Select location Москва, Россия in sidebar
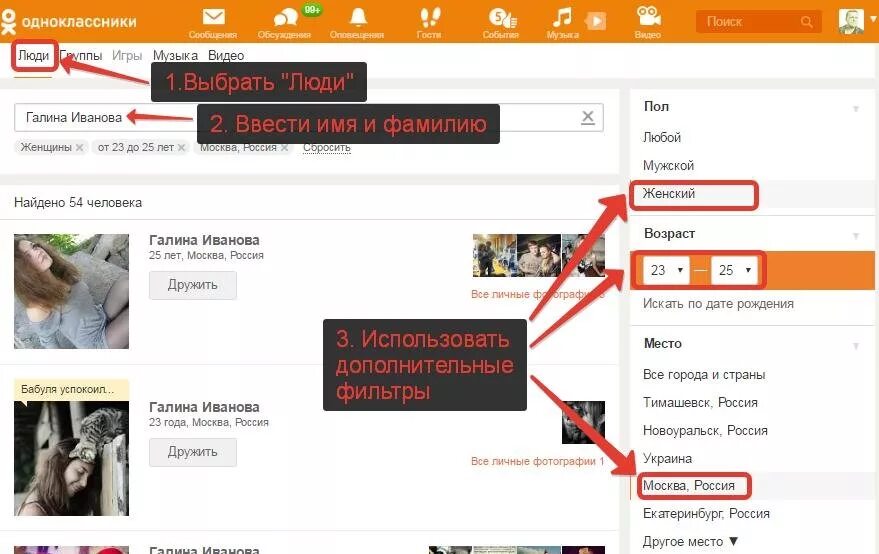 [688, 486]
